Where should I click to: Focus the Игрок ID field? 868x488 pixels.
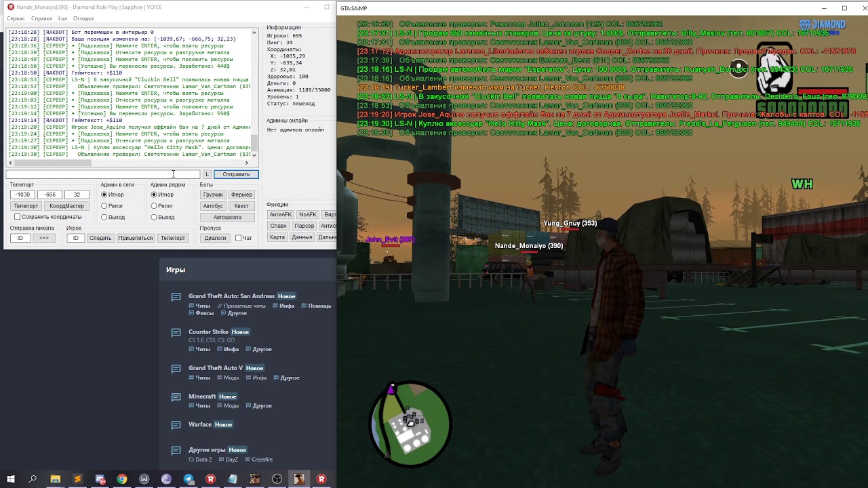pyautogui.click(x=76, y=238)
